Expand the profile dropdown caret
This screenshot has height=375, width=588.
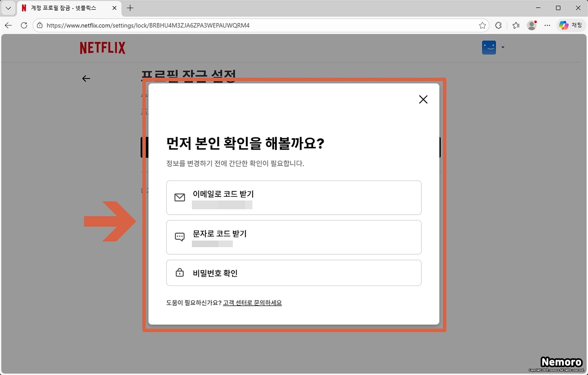(503, 47)
